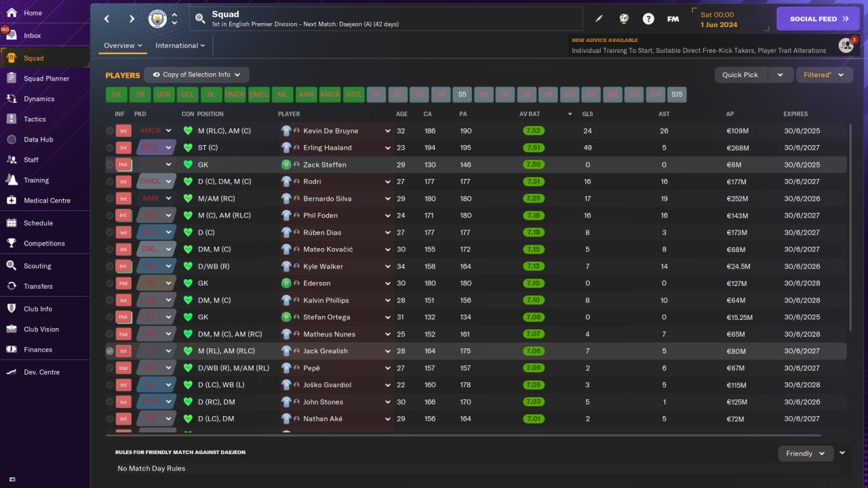Open the Social Feed
The width and height of the screenshot is (868, 488).
[x=818, y=19]
